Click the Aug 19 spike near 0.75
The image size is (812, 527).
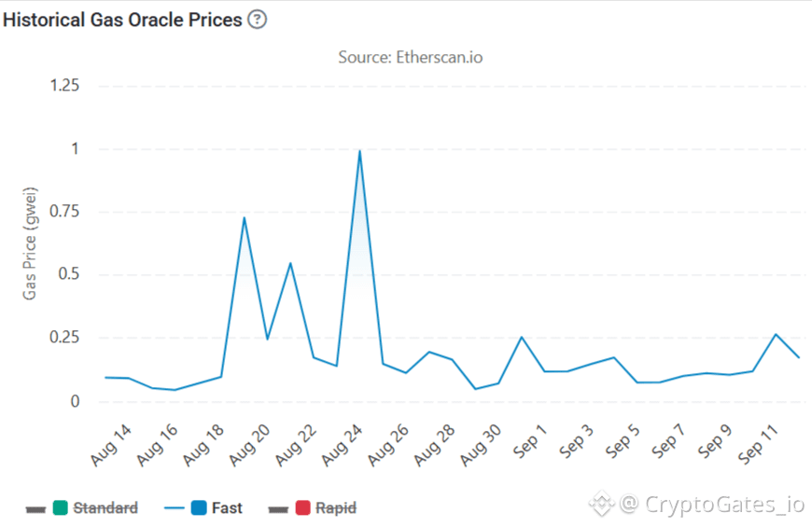244,217
